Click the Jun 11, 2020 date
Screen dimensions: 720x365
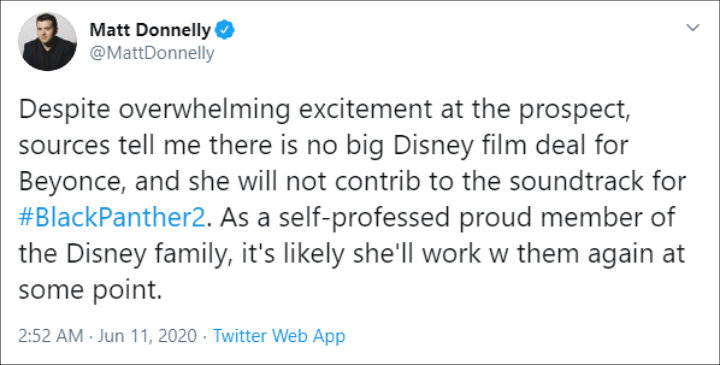click(x=147, y=336)
